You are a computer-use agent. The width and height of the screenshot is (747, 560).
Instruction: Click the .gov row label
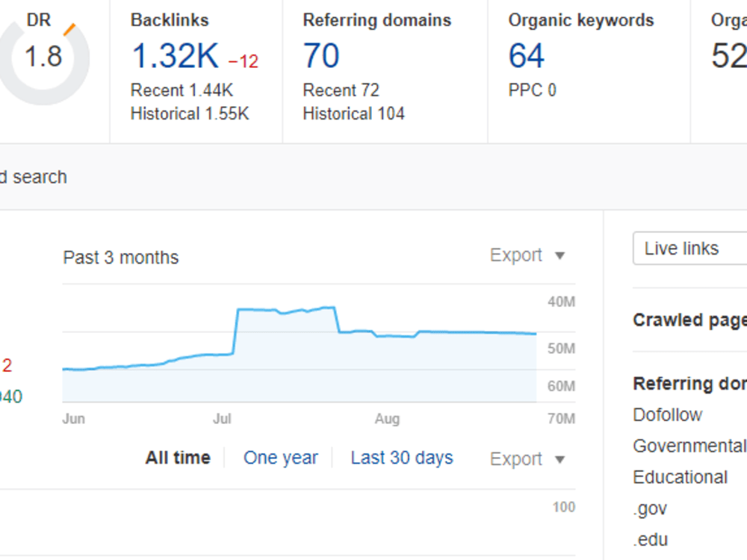click(650, 508)
